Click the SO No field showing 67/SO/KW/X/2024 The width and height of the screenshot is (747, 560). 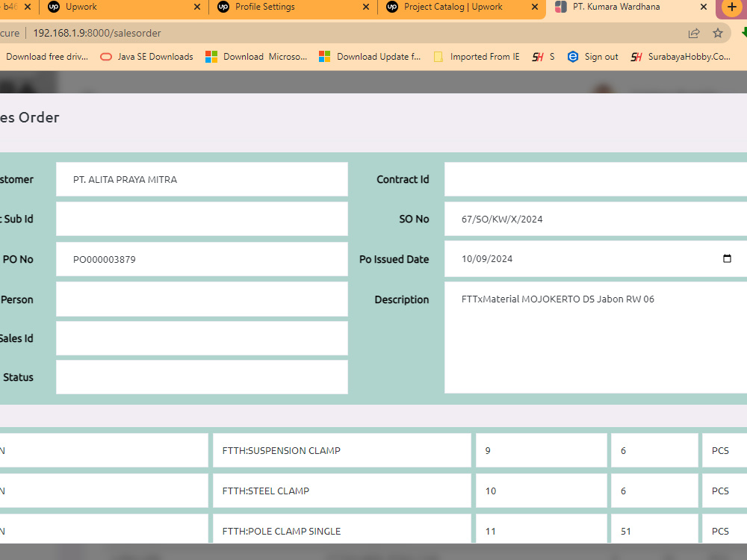(x=598, y=219)
